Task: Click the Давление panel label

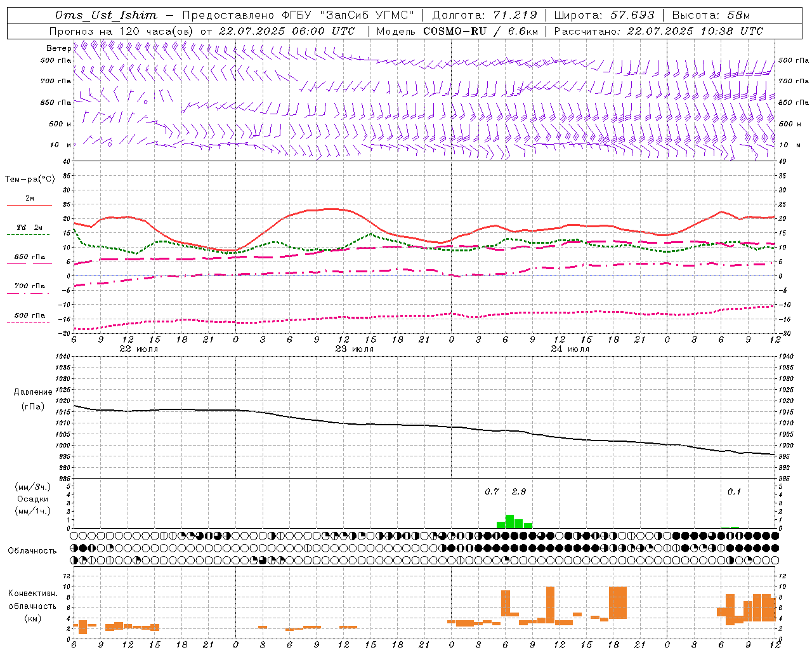Action: pyautogui.click(x=32, y=392)
